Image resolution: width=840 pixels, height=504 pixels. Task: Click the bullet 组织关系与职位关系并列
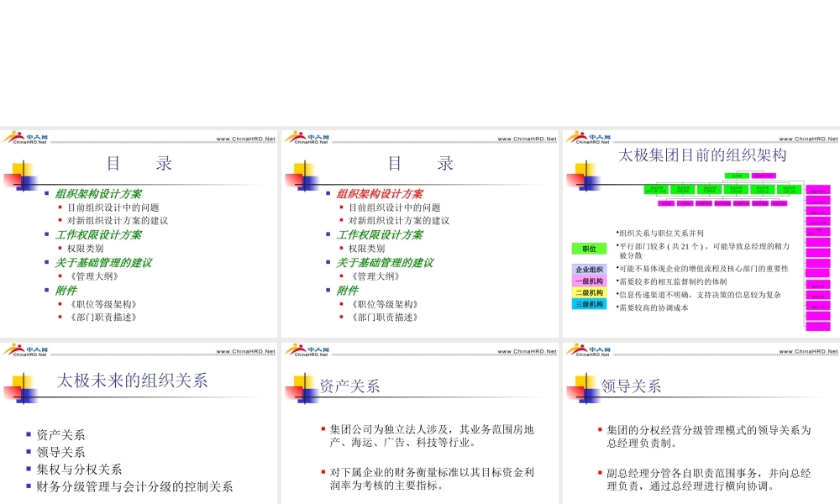tap(660, 233)
